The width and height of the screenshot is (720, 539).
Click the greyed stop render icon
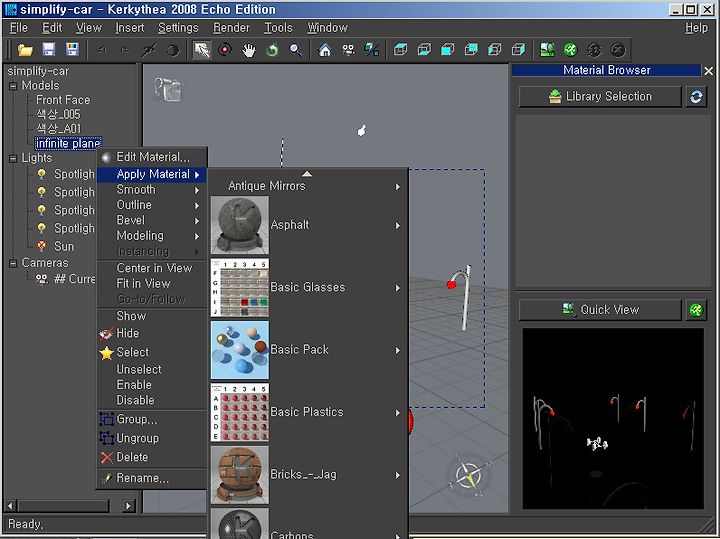tap(618, 50)
